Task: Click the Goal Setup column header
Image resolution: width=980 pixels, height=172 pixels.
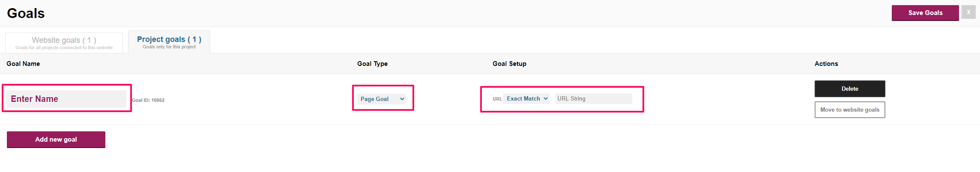Action: click(509, 63)
